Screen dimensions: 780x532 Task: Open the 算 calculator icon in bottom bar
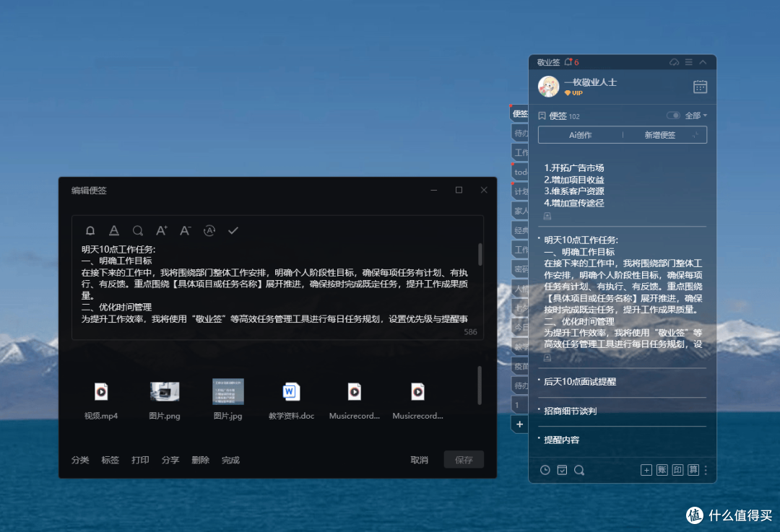(x=693, y=470)
